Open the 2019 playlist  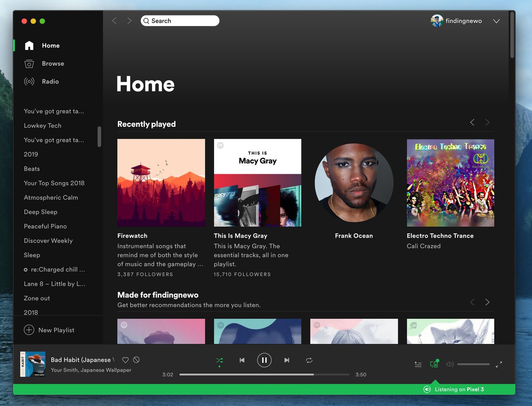coord(31,154)
